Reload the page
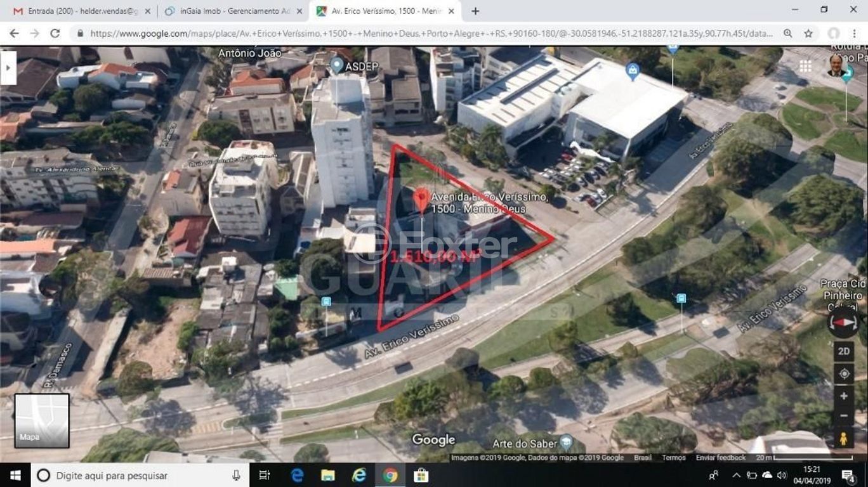 [x=55, y=34]
